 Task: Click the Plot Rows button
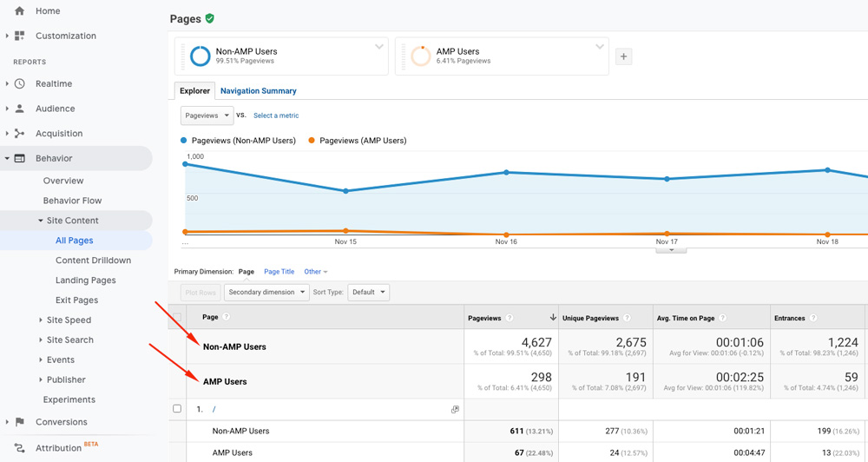point(201,292)
